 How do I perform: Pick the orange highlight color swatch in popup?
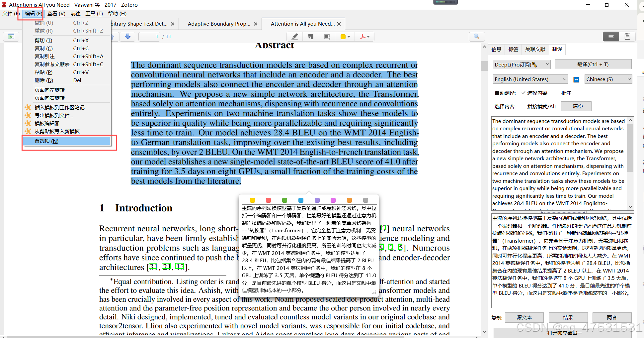(349, 200)
